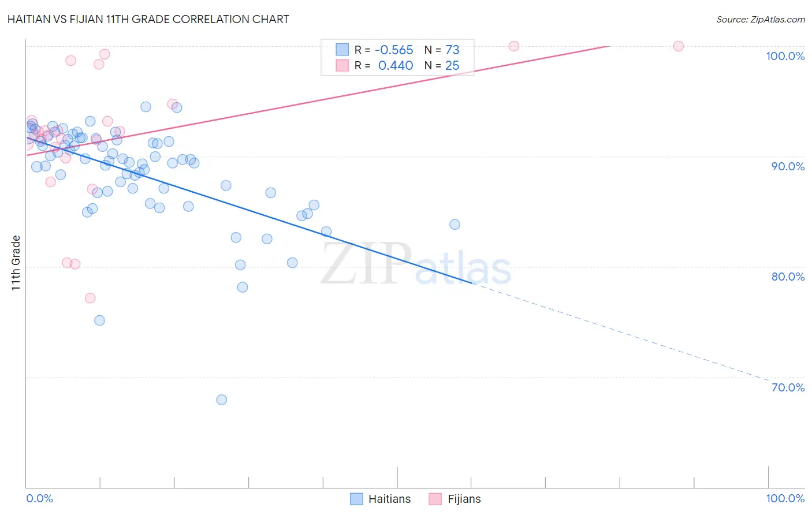This screenshot has width=812, height=515.
Task: Click the blue Haitians legend swatch
Action: pos(357,499)
